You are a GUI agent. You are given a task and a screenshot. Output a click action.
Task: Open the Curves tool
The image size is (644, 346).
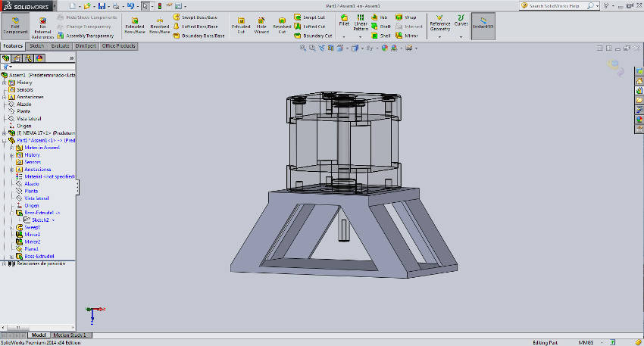[461, 20]
